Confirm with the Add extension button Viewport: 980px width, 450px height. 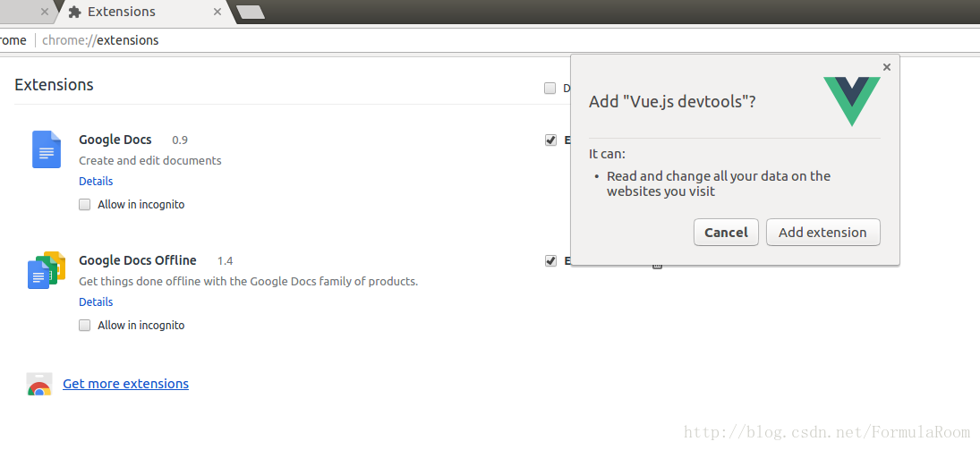[822, 233]
